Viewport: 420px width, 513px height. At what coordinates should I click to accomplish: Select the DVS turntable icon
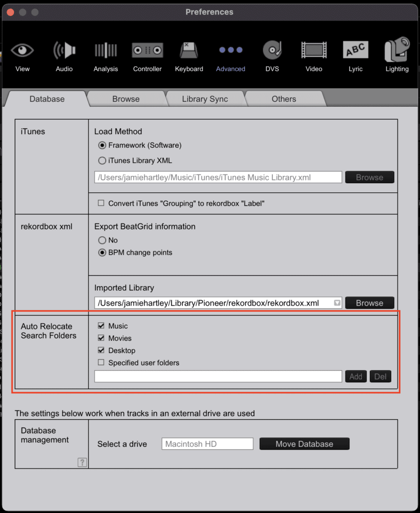pos(272,51)
